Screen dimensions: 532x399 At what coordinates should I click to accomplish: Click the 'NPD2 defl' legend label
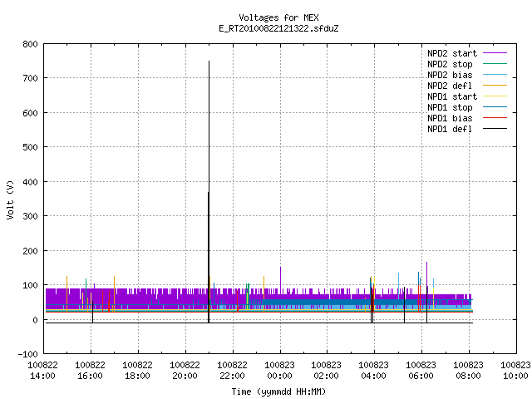450,86
